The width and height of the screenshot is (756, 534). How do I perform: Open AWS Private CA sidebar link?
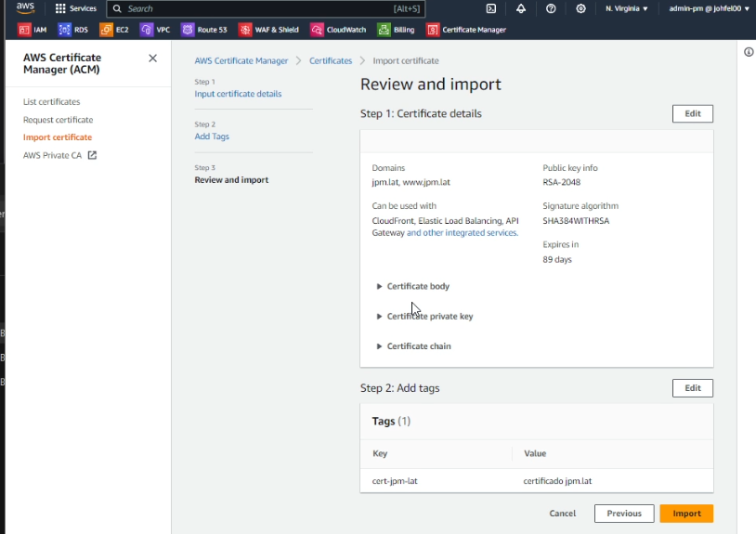(x=53, y=155)
